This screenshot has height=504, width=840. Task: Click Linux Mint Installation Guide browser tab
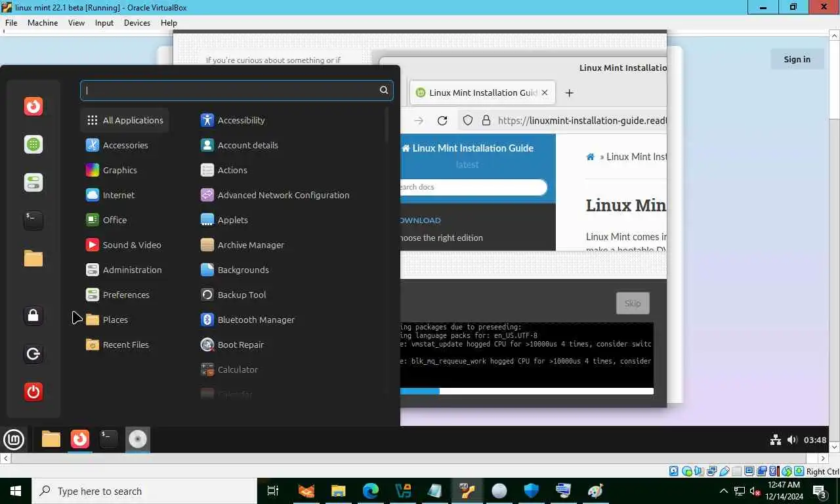(x=482, y=93)
